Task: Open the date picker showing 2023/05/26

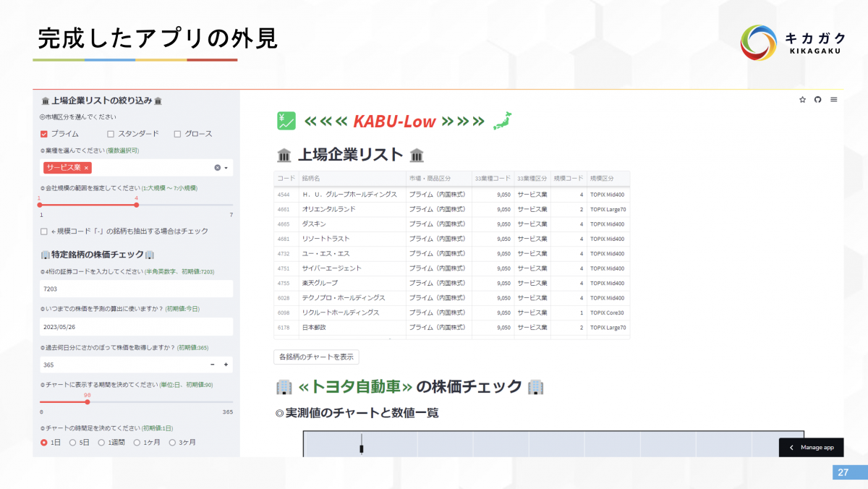Action: [x=136, y=326]
